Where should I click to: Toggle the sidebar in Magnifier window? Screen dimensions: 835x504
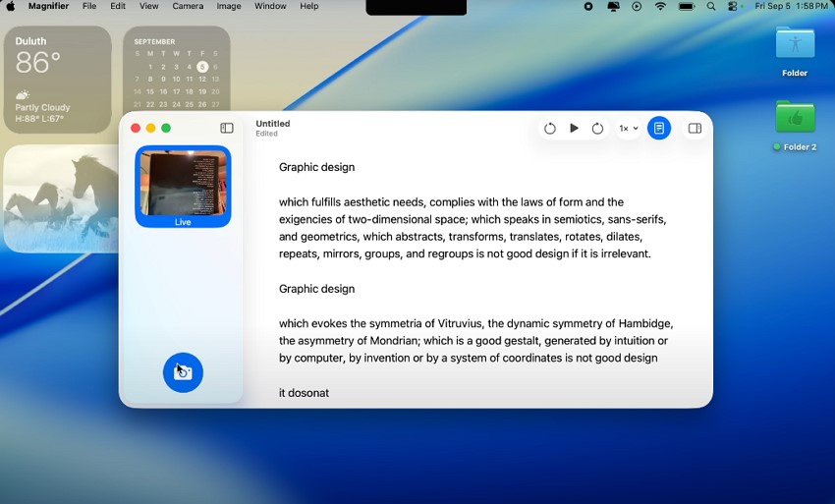point(227,128)
